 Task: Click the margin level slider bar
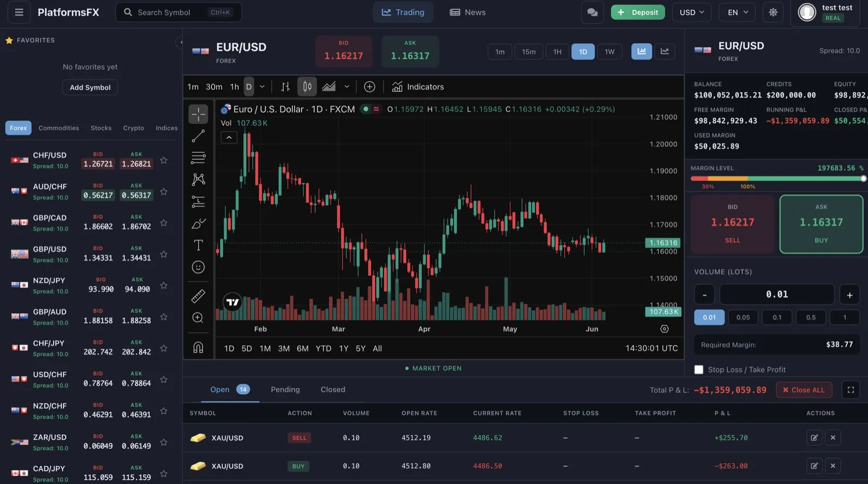click(776, 178)
